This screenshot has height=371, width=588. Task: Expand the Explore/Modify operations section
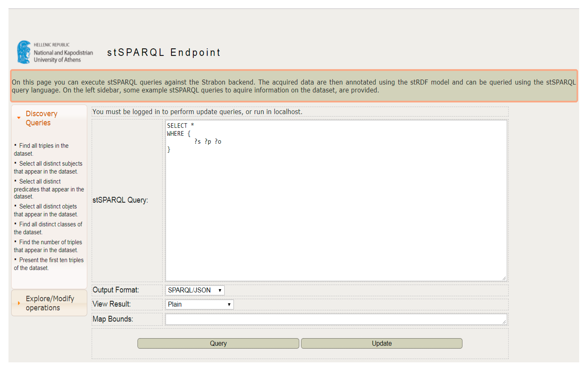click(x=50, y=303)
